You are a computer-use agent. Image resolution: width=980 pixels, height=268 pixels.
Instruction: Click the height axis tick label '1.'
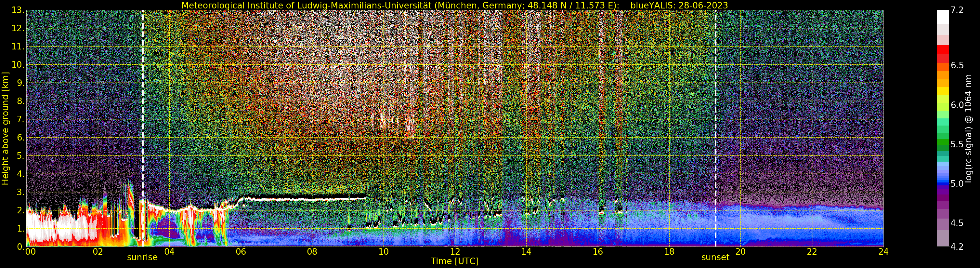point(20,228)
